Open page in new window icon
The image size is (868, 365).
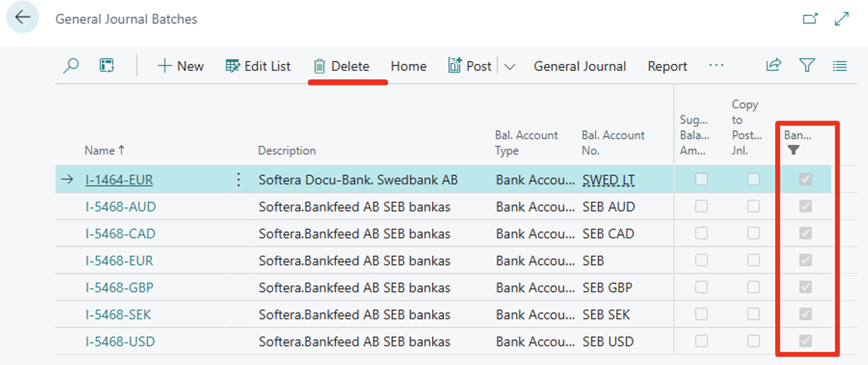(810, 19)
